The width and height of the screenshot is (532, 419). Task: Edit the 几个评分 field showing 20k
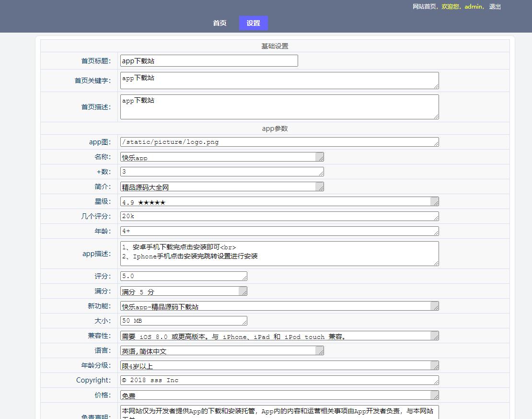coord(279,216)
